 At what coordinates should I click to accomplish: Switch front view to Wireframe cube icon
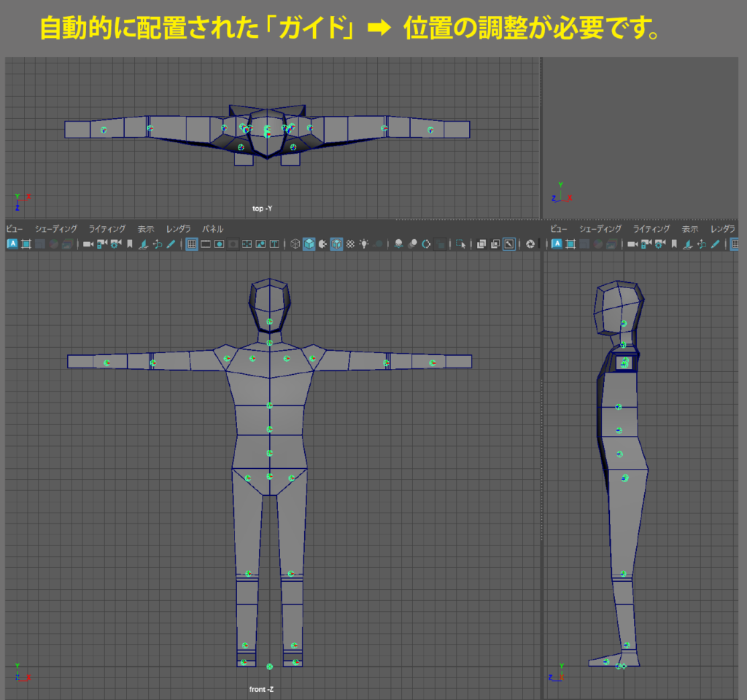pos(295,244)
